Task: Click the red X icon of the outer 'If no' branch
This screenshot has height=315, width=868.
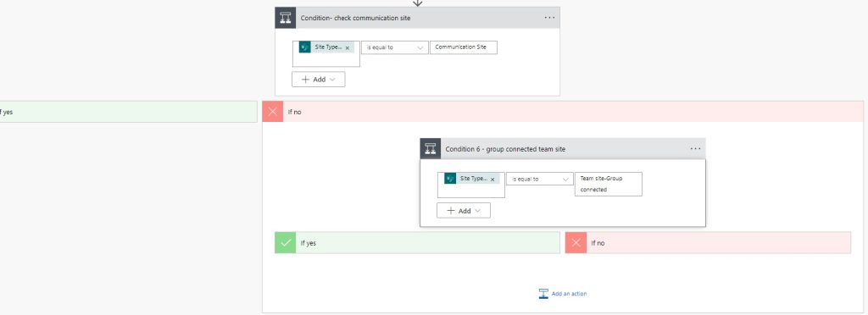Action: coord(272,112)
